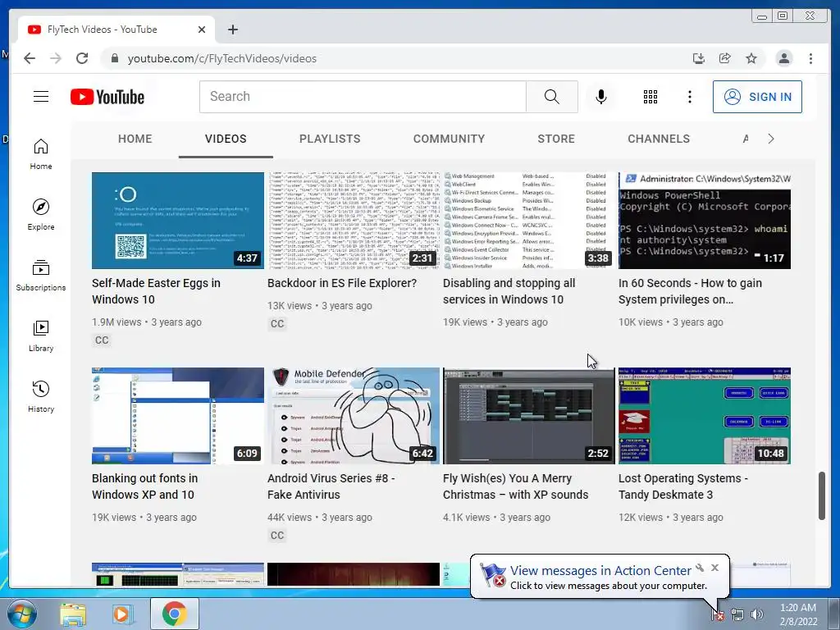Open 'Backdoor in ES File Explorer?' title

coord(342,283)
